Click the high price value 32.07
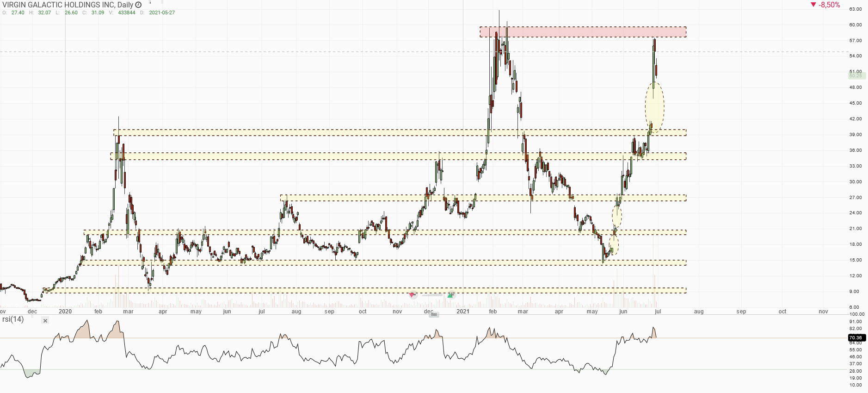The height and width of the screenshot is (393, 868). point(45,12)
